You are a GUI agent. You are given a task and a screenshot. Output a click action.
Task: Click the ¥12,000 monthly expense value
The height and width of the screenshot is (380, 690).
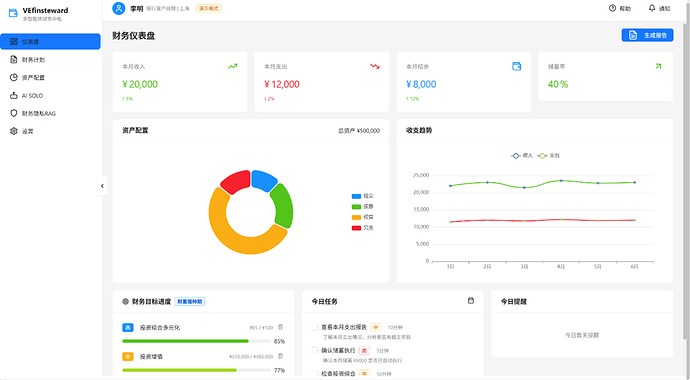pos(282,84)
